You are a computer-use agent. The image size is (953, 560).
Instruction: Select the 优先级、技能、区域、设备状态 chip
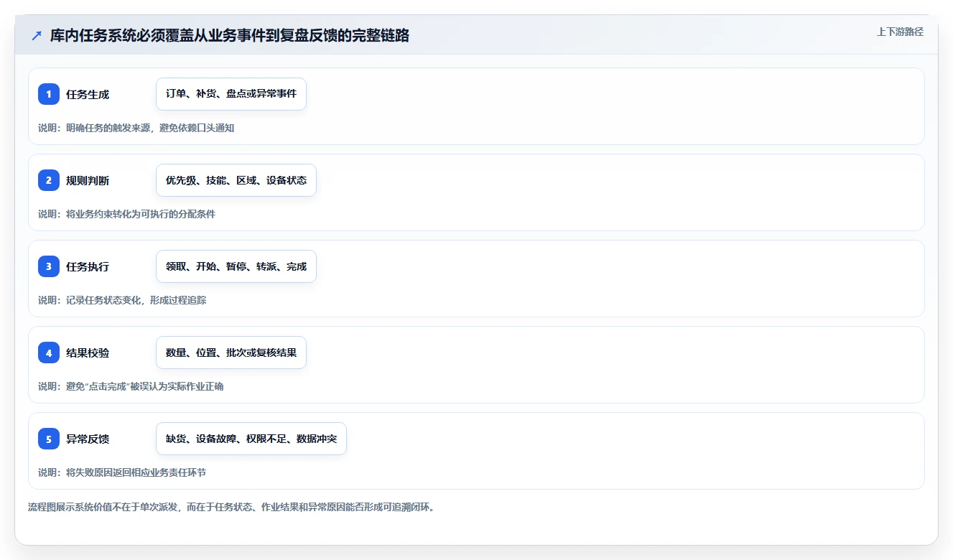[x=236, y=180]
